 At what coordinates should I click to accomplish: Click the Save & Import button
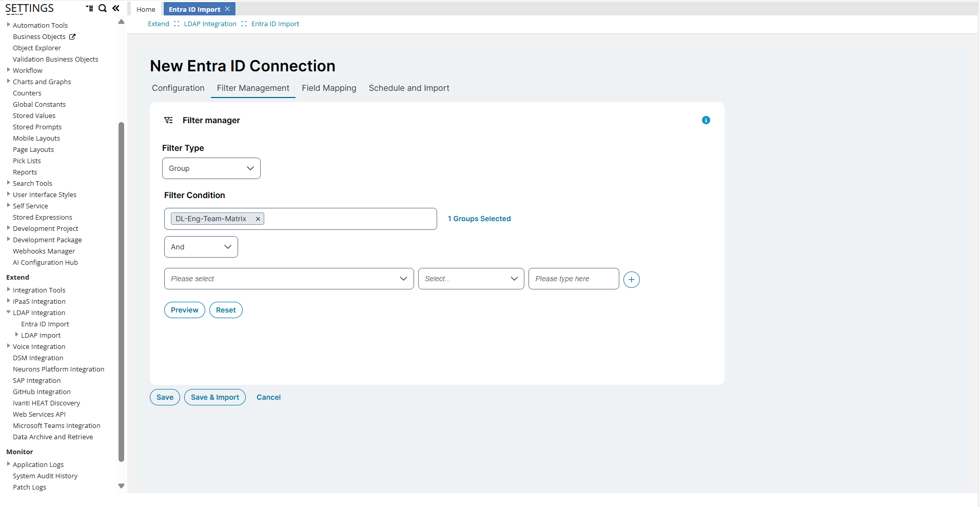point(215,397)
